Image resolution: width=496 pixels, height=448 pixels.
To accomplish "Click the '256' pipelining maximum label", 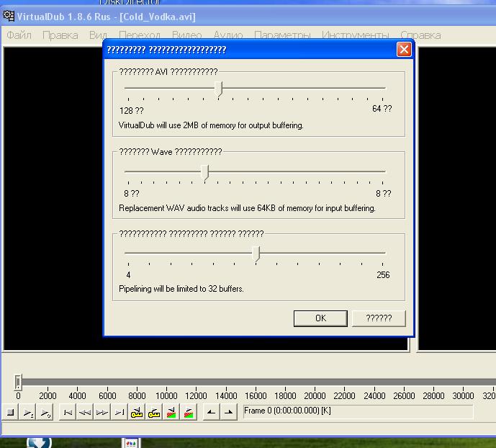I will (383, 275).
